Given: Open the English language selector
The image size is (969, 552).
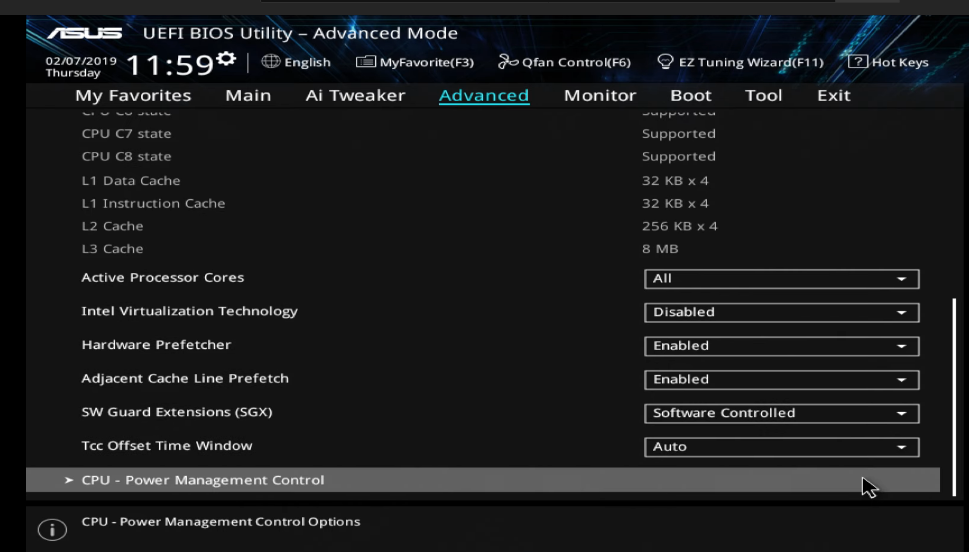Looking at the screenshot, I should coord(296,62).
